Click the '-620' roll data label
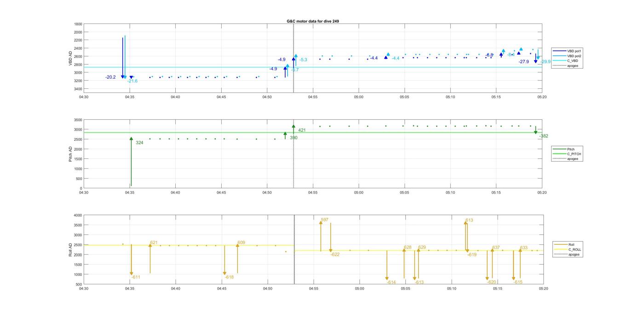This screenshot has width=644, height=319. click(x=492, y=282)
